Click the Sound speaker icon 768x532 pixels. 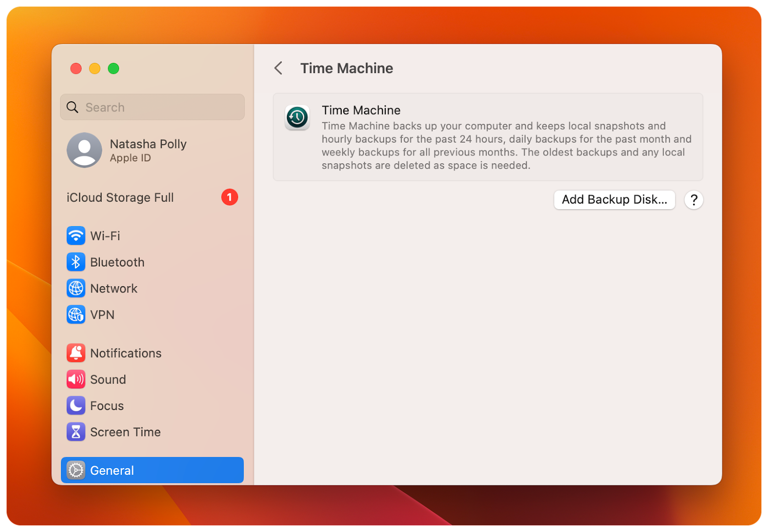click(x=76, y=379)
